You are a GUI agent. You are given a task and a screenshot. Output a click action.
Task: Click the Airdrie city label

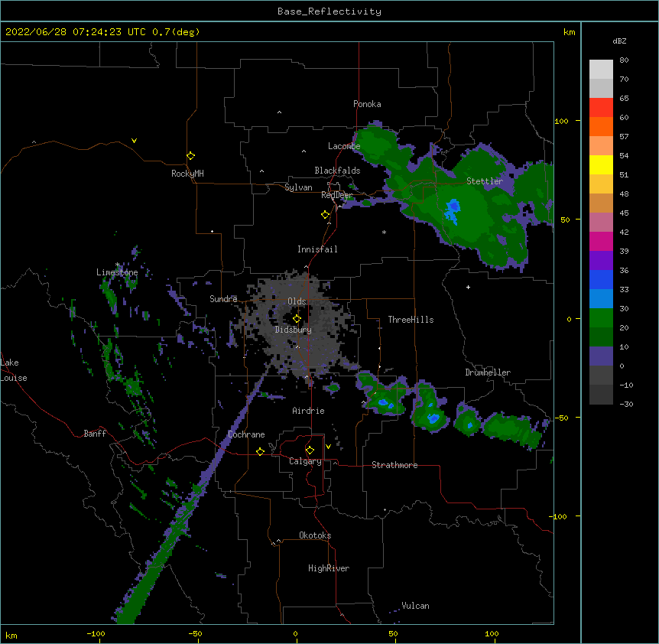click(x=308, y=411)
